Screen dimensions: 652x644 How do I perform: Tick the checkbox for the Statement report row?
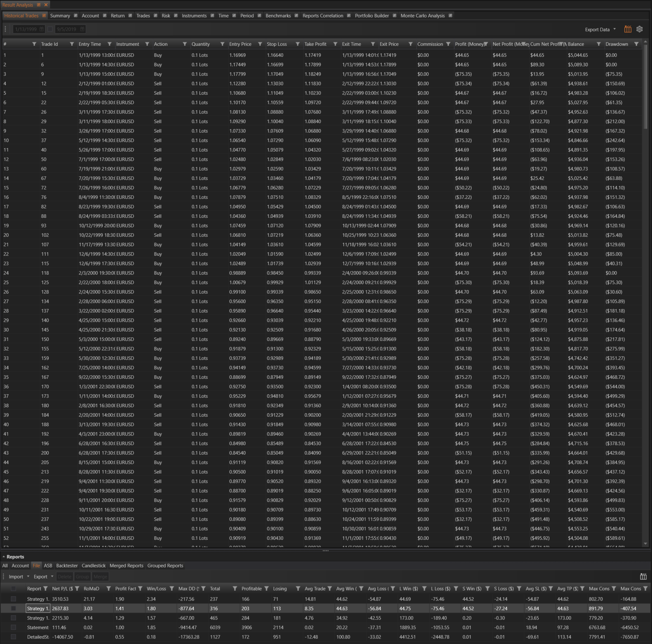(13, 627)
